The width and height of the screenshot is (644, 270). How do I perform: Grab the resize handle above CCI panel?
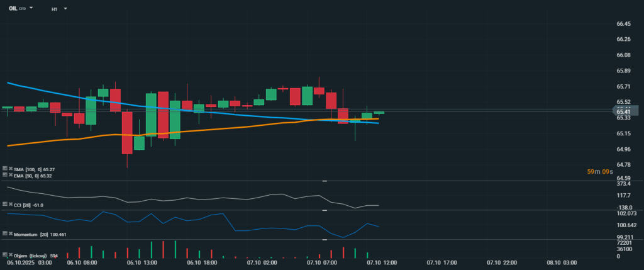pos(325,181)
